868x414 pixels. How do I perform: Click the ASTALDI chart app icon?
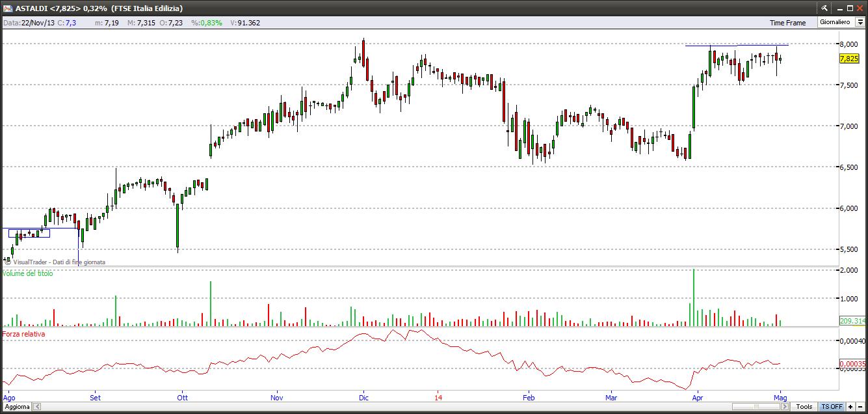pyautogui.click(x=8, y=8)
